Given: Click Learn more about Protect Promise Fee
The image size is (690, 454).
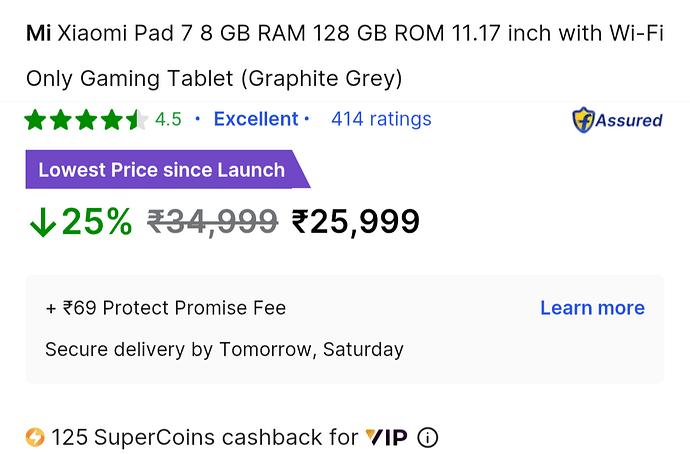Looking at the screenshot, I should coord(592,308).
